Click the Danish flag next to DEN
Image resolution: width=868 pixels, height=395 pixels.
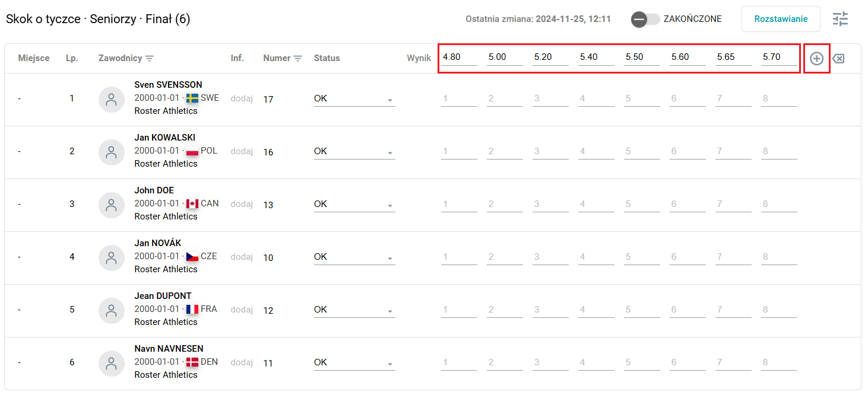coord(192,362)
